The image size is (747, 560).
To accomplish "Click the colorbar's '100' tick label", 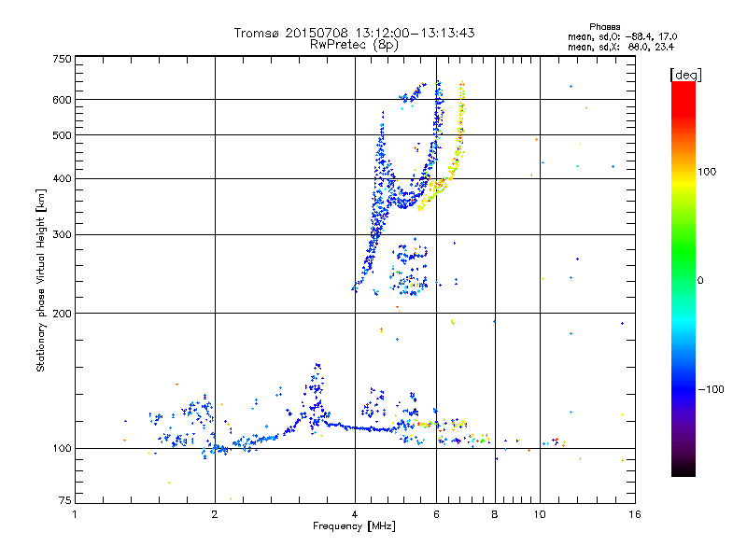I will click(x=707, y=172).
